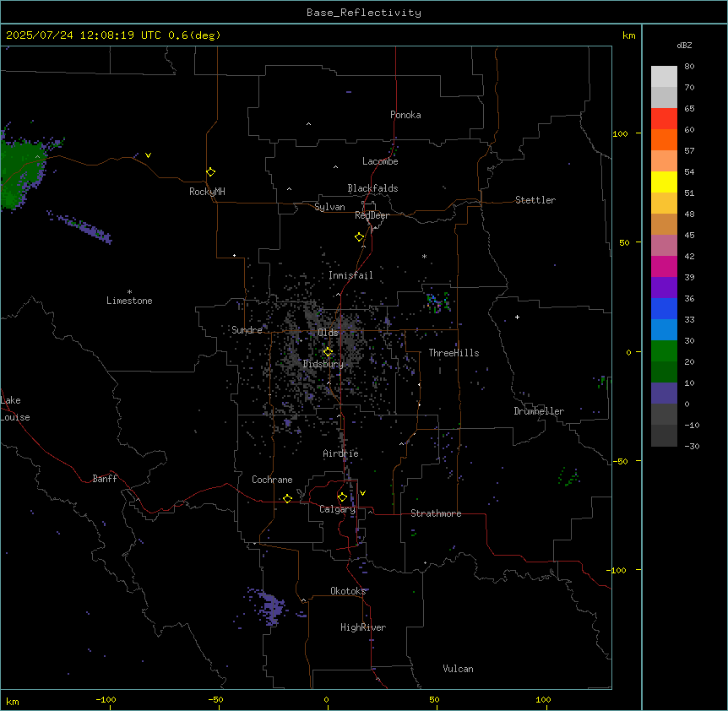Click the Sylvan label on the map
The image size is (728, 711).
tap(329, 207)
